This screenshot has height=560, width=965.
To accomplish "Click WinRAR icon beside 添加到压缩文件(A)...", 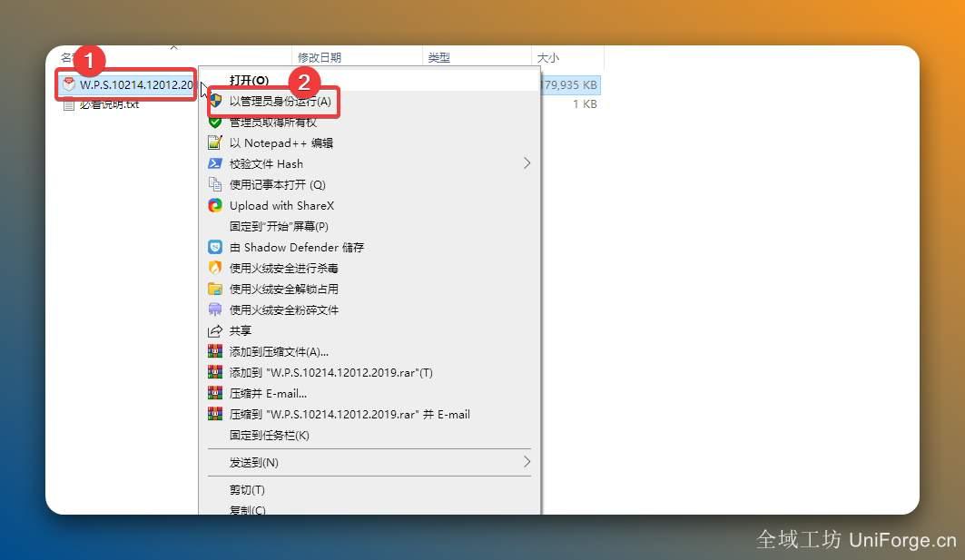I will click(x=215, y=351).
